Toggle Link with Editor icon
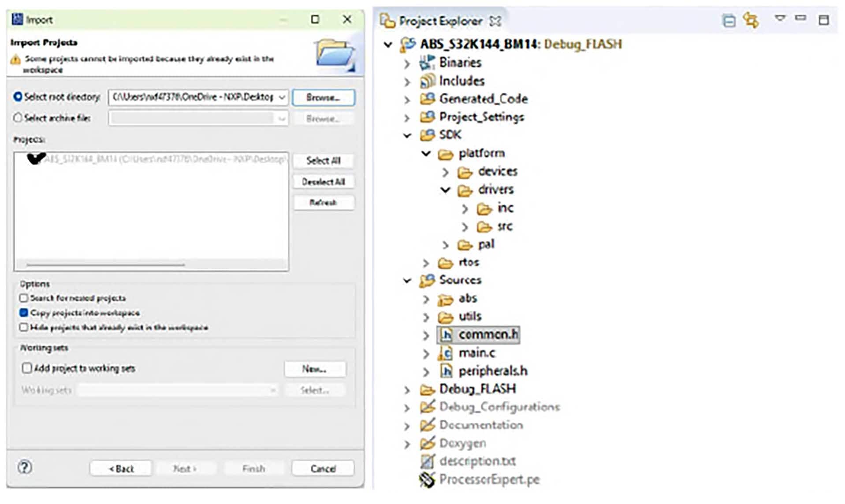Viewport: 845px width, 504px height. [750, 20]
